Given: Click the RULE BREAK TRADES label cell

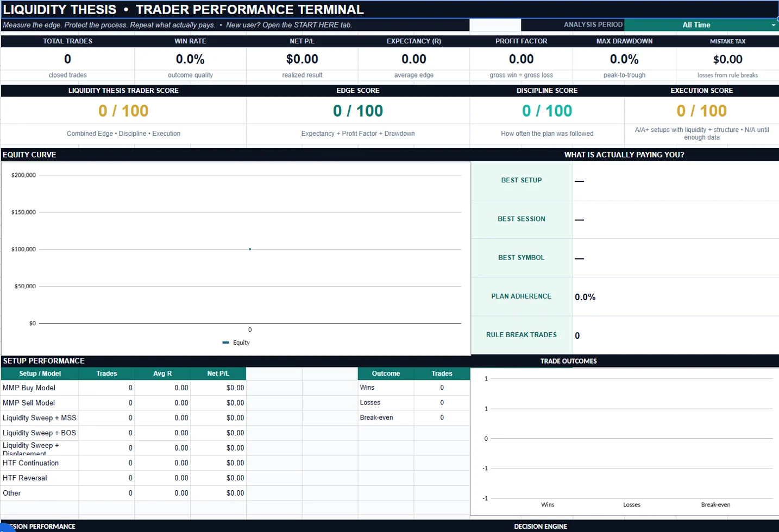Looking at the screenshot, I should pos(522,335).
